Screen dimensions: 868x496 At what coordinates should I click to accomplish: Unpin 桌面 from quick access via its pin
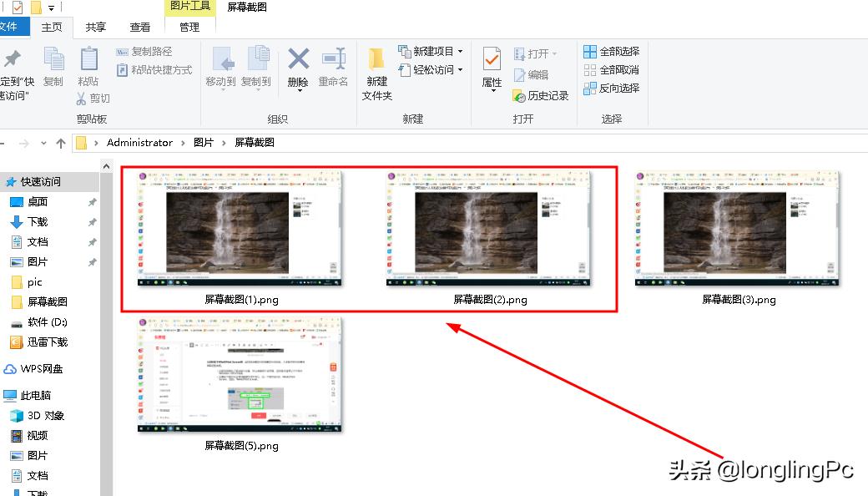pyautogui.click(x=92, y=201)
